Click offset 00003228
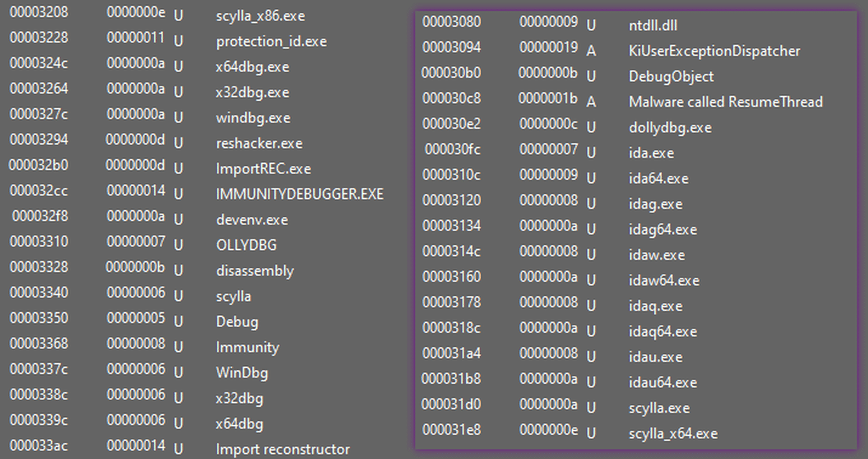 coord(39,38)
